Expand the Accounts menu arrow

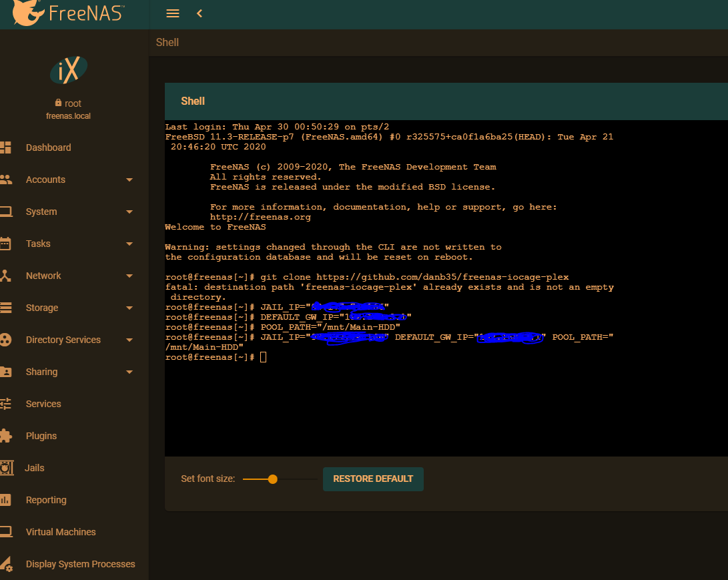pos(129,180)
